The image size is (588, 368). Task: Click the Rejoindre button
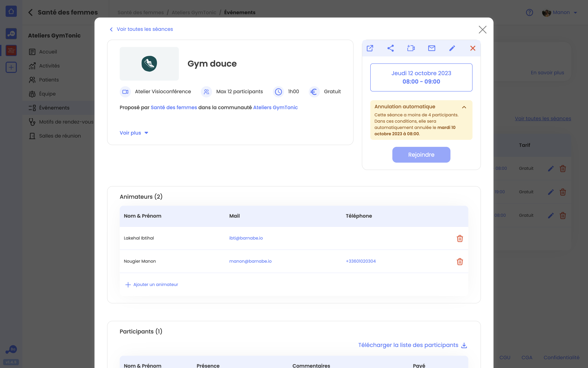(x=421, y=155)
